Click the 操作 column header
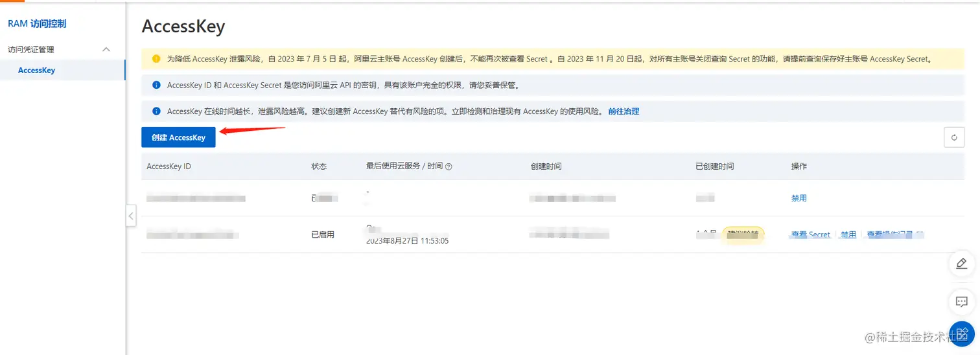Image resolution: width=980 pixels, height=355 pixels. coord(799,166)
